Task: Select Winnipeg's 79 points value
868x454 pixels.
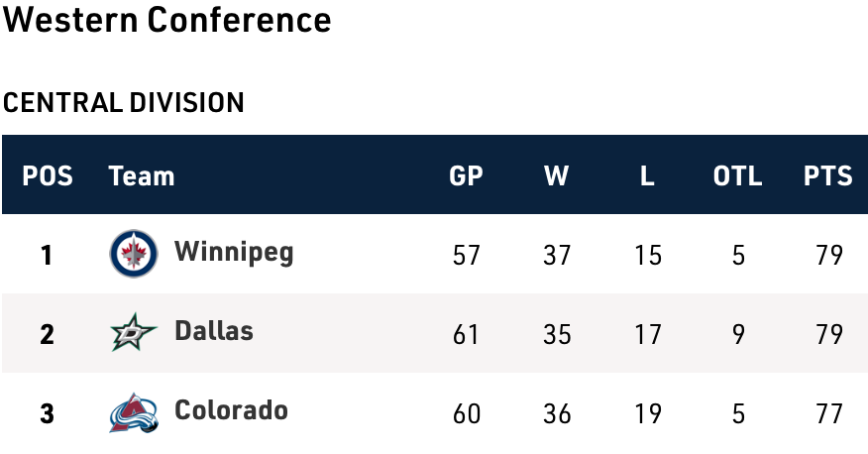Action: (x=827, y=256)
